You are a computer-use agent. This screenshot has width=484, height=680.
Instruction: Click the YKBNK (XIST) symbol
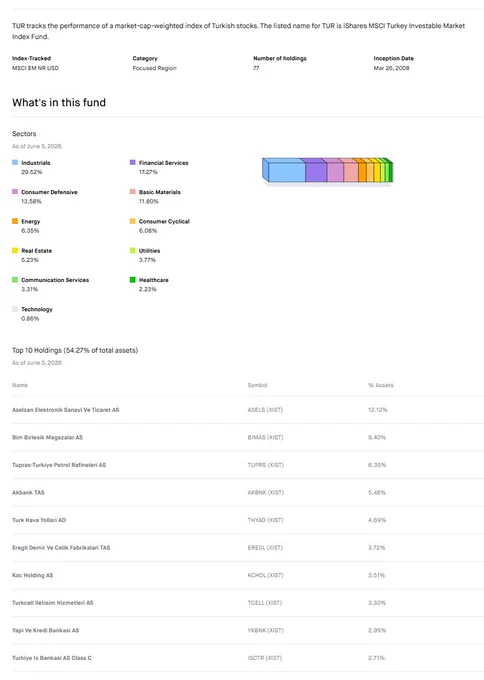click(x=265, y=630)
